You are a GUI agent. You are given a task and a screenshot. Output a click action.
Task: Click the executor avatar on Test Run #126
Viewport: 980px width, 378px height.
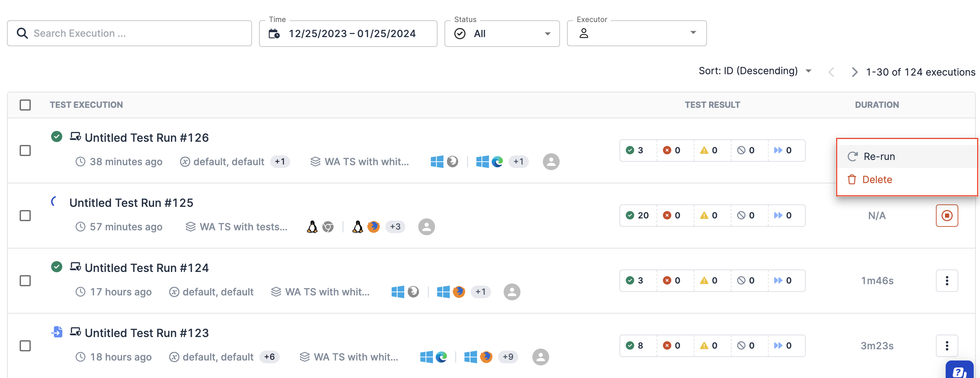(x=551, y=162)
